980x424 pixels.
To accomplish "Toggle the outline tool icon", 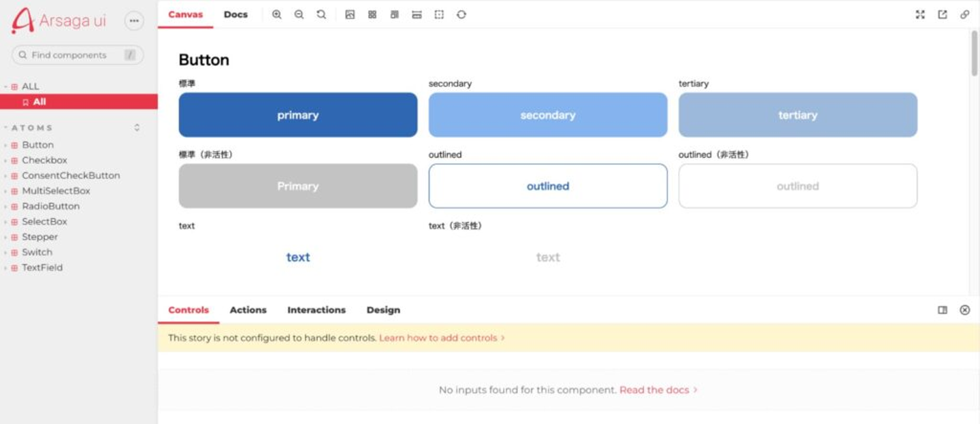I will pyautogui.click(x=439, y=14).
